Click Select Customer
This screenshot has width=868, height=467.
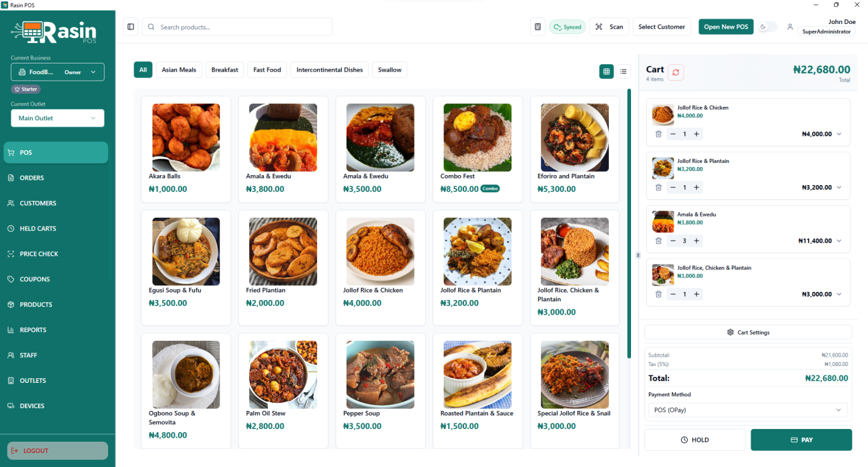pyautogui.click(x=662, y=27)
